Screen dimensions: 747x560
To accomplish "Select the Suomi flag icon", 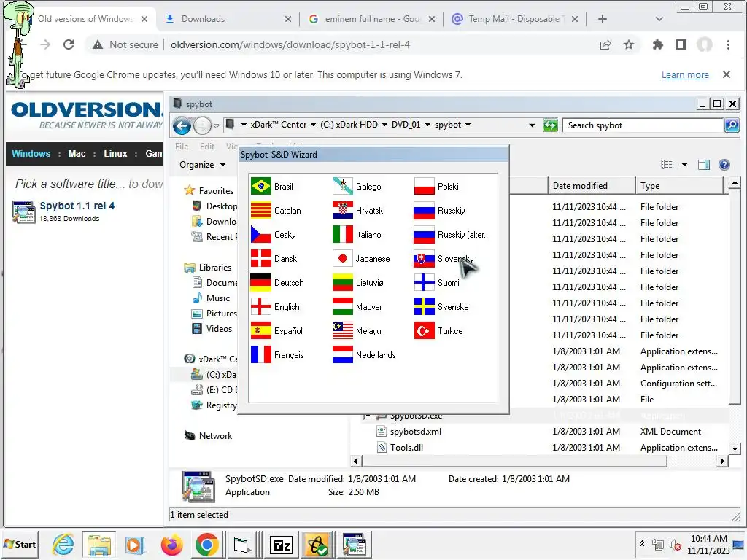I will (424, 282).
